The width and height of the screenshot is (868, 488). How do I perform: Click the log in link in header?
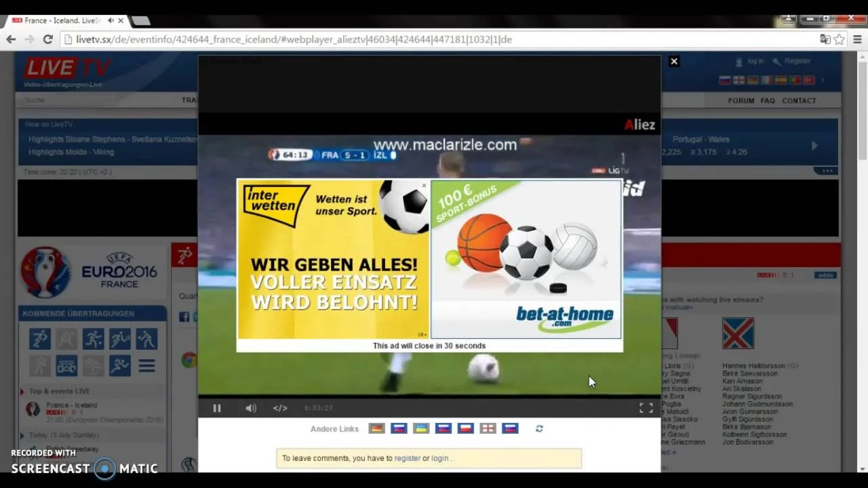tap(755, 61)
